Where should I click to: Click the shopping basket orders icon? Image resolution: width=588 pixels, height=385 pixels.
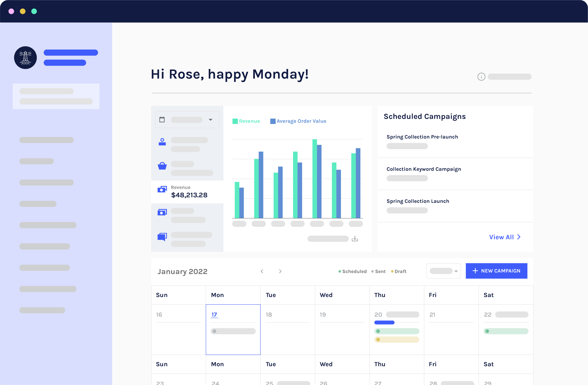click(162, 166)
